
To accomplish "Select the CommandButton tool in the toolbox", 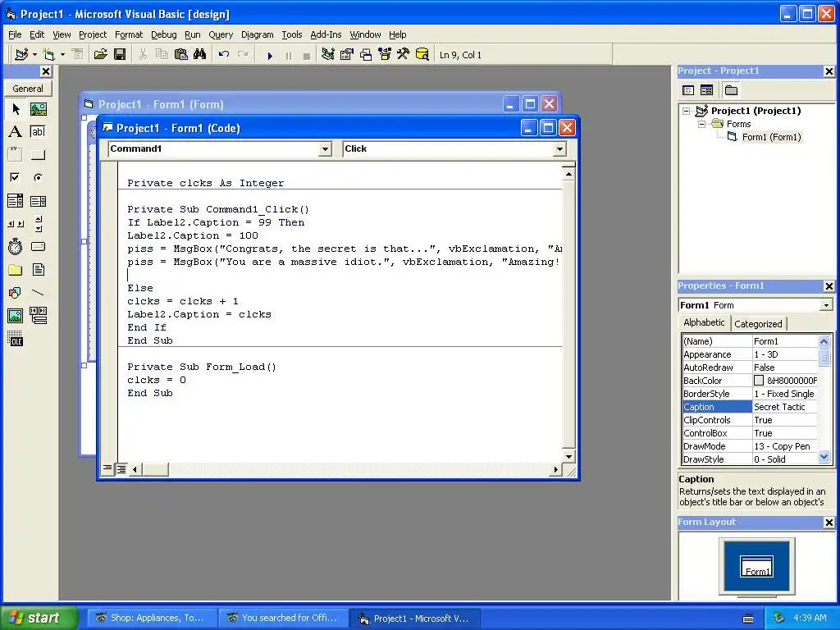I will pyautogui.click(x=38, y=155).
